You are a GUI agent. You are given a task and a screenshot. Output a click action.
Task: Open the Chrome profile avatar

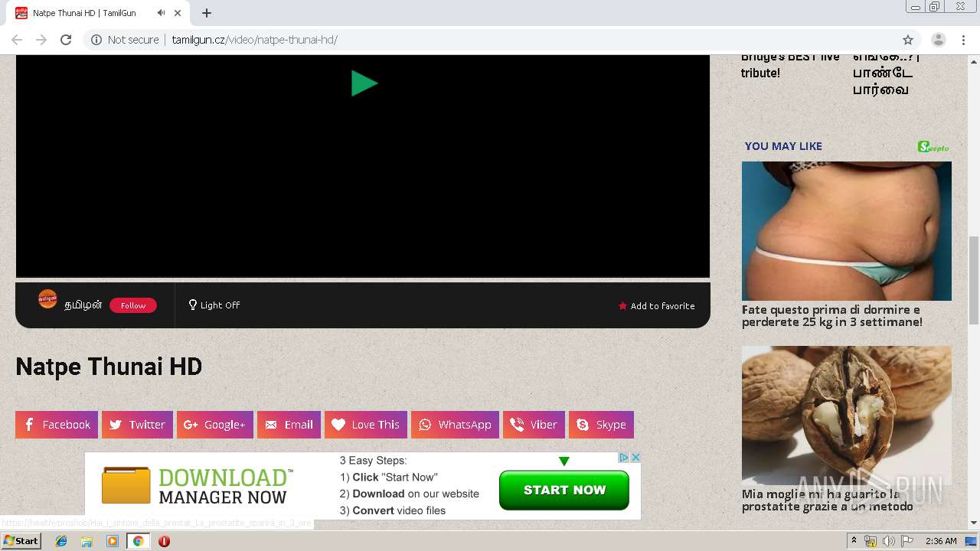(939, 40)
